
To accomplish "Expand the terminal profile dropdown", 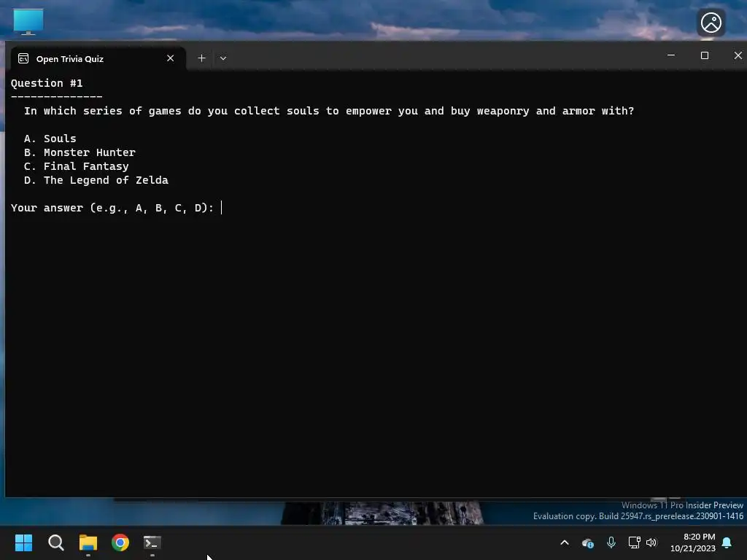I will click(x=223, y=58).
